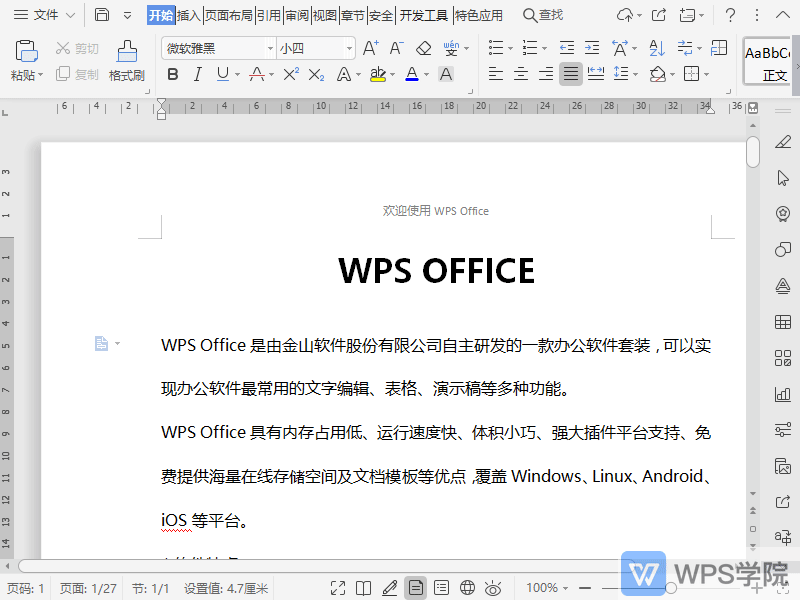
Task: Open the ink/pen annotation tool in status bar
Action: click(x=391, y=588)
